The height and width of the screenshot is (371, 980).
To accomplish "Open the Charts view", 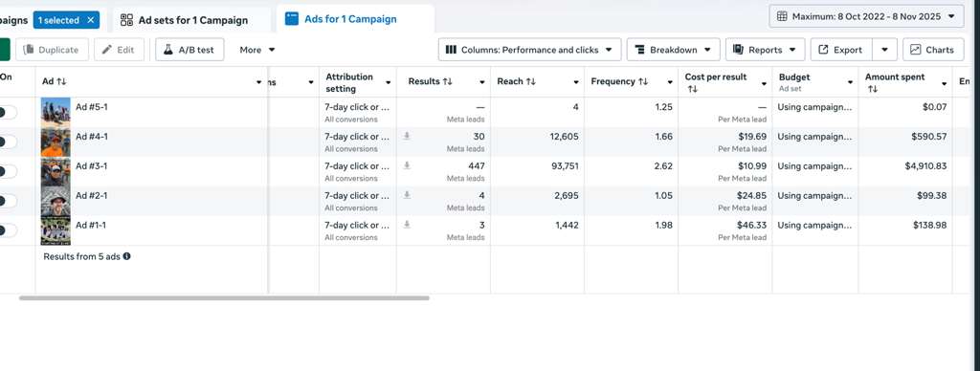I will coord(932,50).
